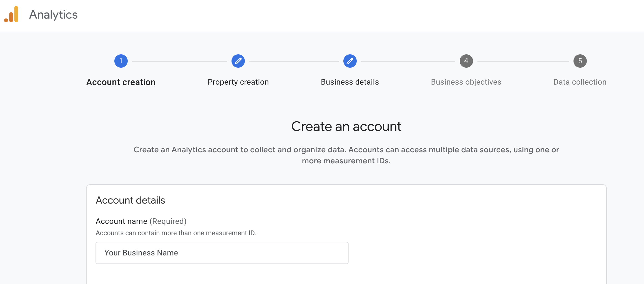The width and height of the screenshot is (644, 284).
Task: Click the 'Create an account' heading
Action: [346, 127]
